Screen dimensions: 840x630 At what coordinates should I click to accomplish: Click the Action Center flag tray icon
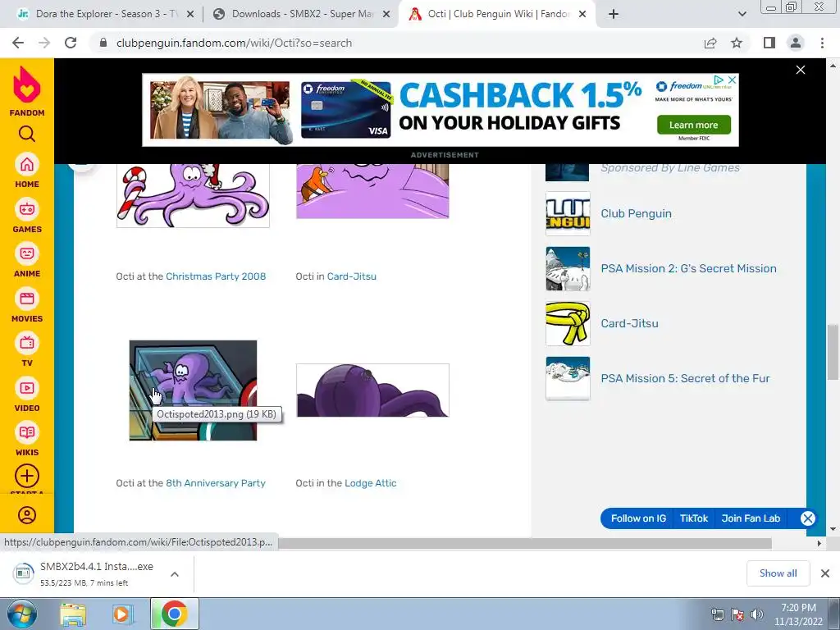tap(737, 614)
